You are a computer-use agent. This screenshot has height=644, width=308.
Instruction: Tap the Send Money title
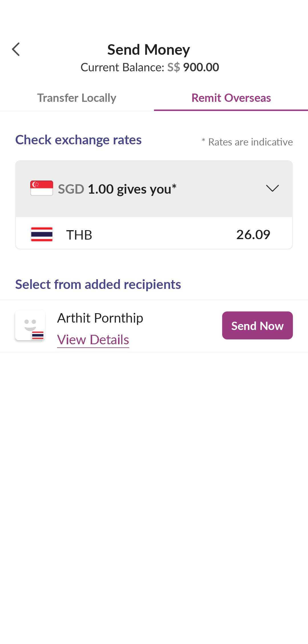(x=149, y=50)
